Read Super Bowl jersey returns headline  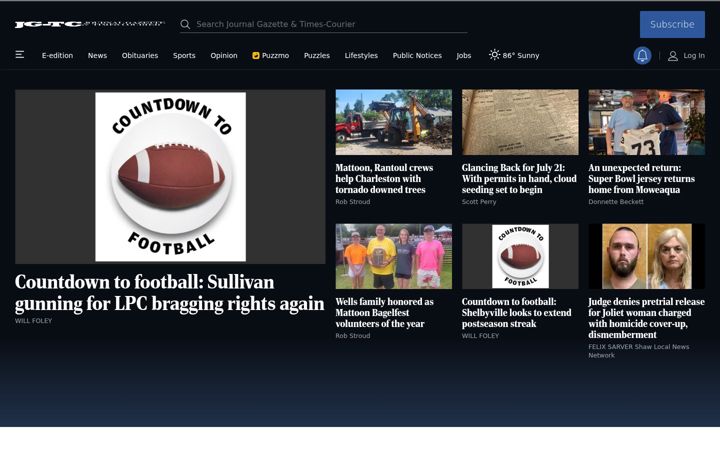[x=641, y=179]
